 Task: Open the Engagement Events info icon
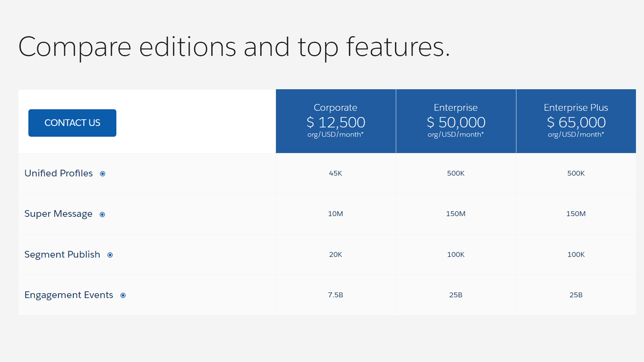point(123,295)
